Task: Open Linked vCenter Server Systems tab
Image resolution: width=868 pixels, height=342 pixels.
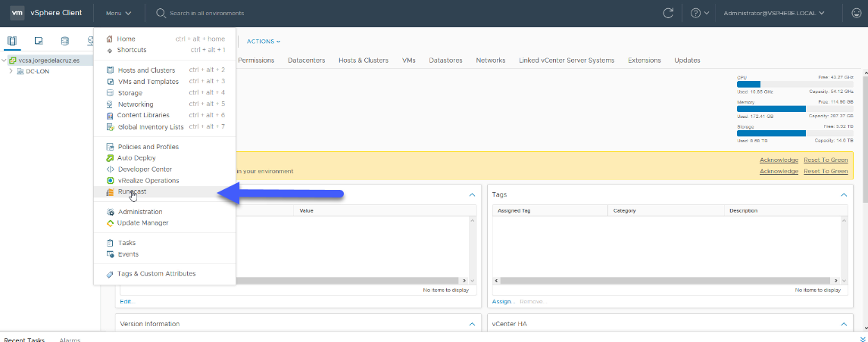Action: coord(567,61)
